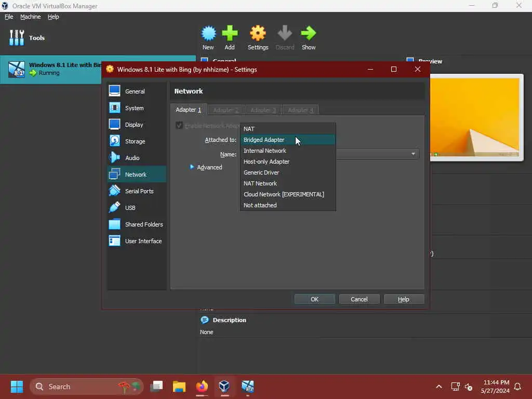
Task: Click the network status tray icon
Action: [455, 387]
